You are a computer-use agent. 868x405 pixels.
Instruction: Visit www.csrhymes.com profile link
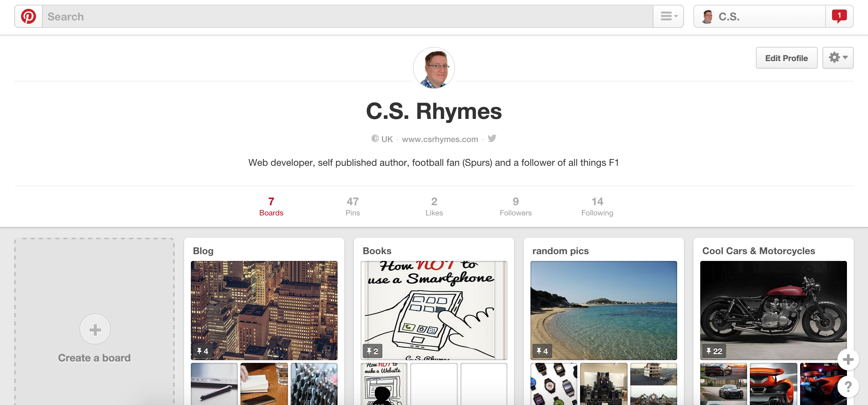pyautogui.click(x=440, y=139)
